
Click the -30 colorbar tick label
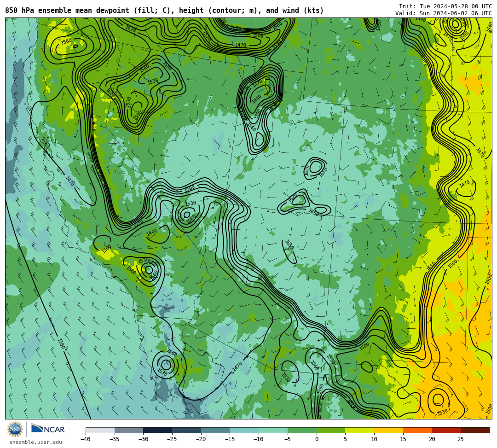tap(143, 439)
